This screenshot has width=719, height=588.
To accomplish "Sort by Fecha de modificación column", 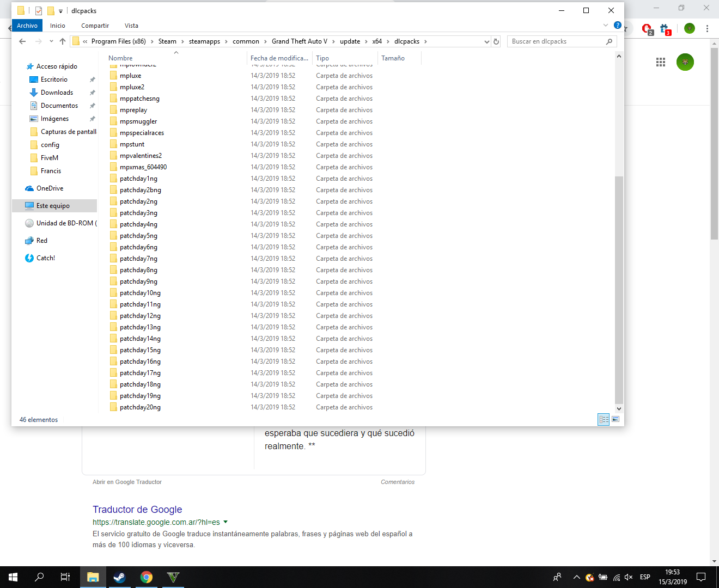I will [279, 58].
